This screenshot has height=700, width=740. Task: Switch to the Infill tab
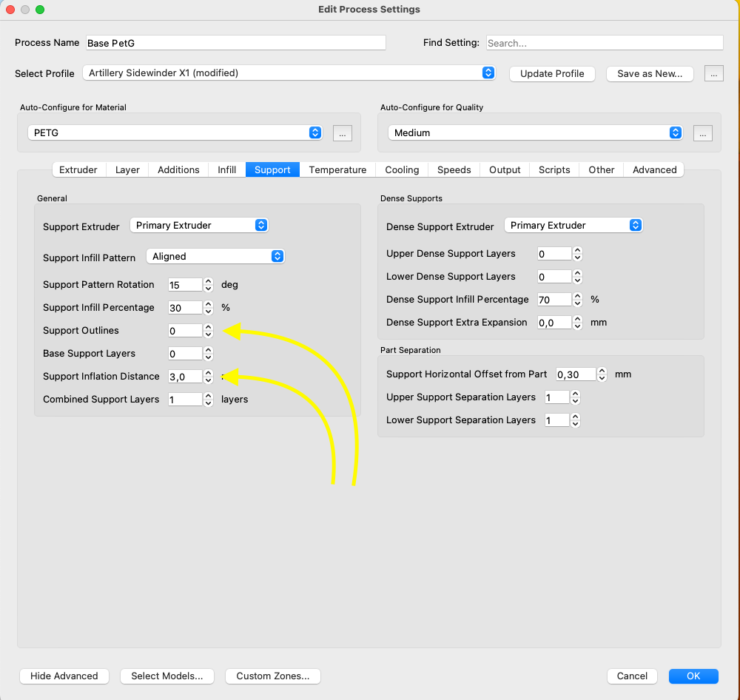[226, 170]
